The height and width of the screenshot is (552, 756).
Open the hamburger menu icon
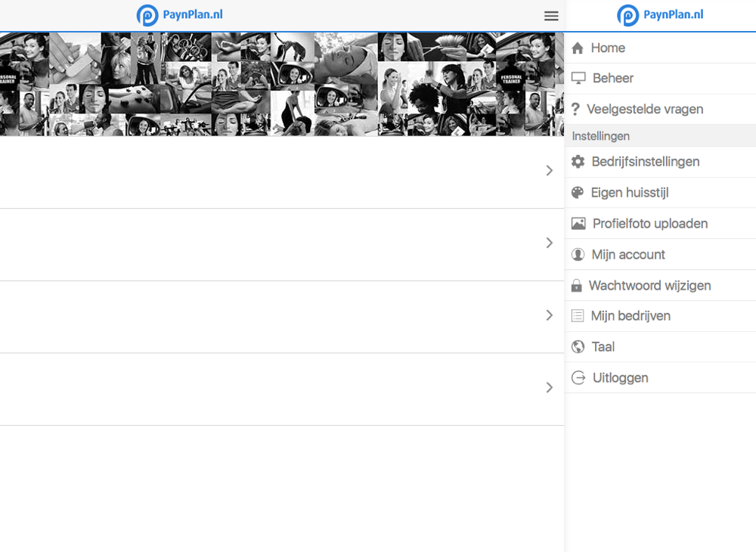[x=551, y=16]
